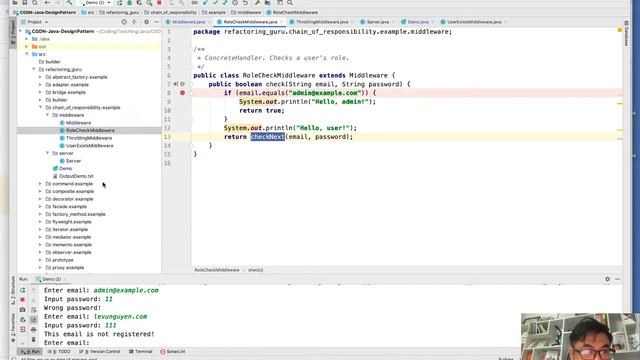Click the Hide Project panel minus icon
Viewport: 640px width, 360px height.
click(x=156, y=22)
